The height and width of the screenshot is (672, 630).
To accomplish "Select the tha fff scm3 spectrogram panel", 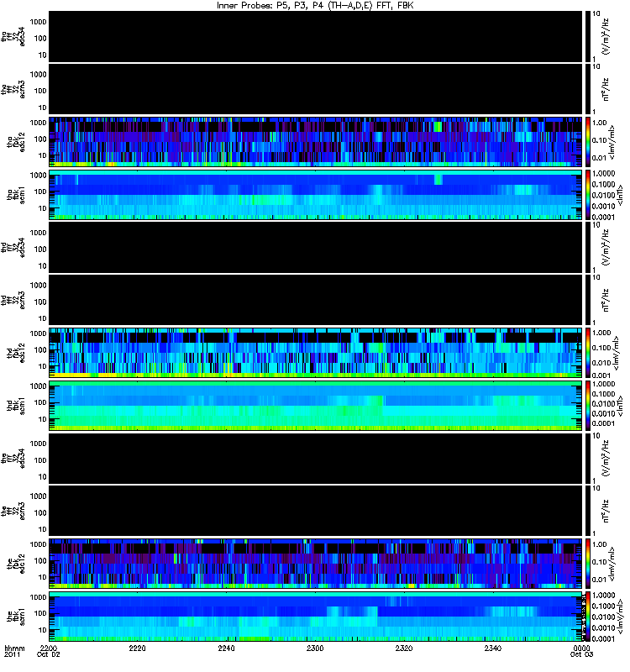I will [x=316, y=89].
